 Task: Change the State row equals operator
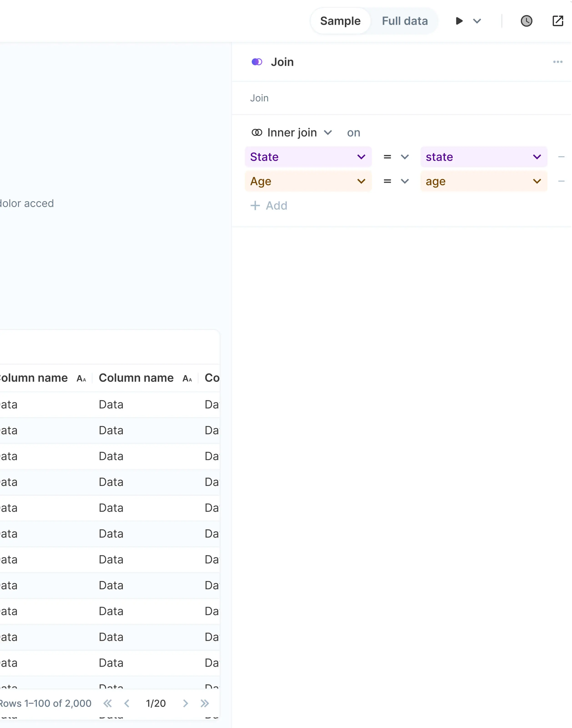(x=396, y=157)
